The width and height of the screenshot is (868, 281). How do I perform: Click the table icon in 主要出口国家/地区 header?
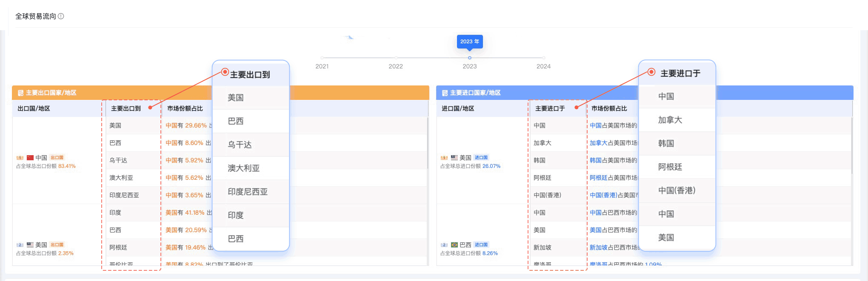[x=20, y=93]
